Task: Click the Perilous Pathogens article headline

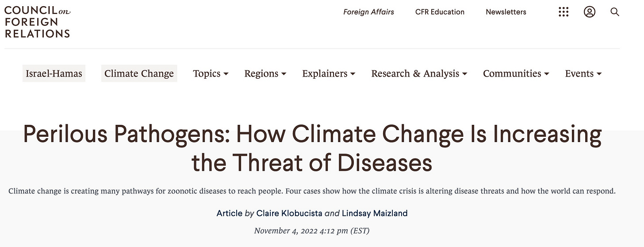Action: click(312, 148)
